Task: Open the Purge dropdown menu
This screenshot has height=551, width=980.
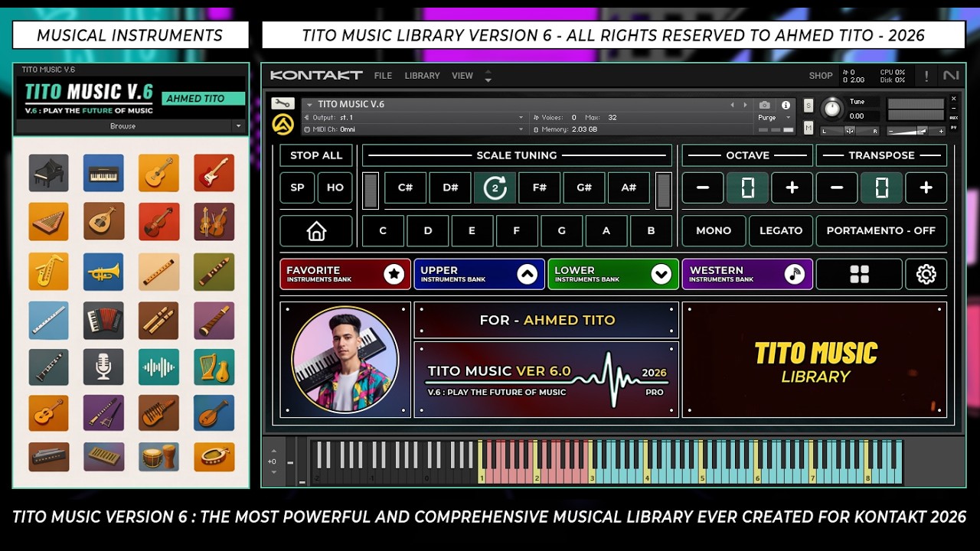Action: (x=773, y=118)
